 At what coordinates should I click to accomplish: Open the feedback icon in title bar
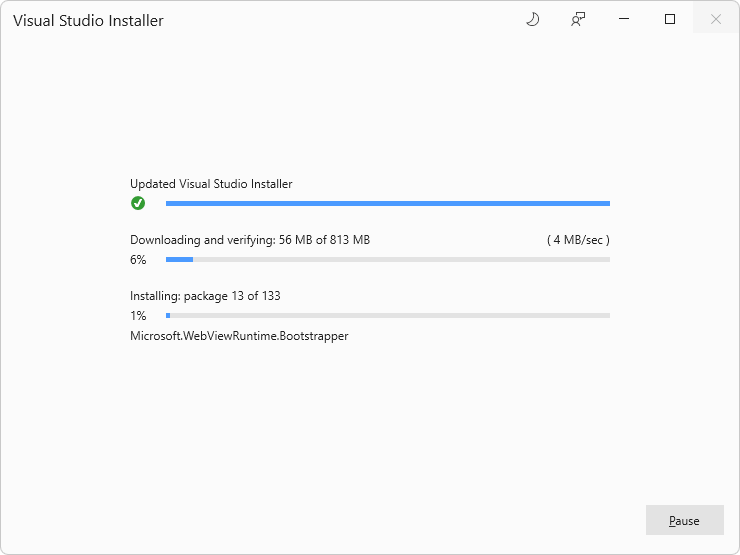[578, 19]
